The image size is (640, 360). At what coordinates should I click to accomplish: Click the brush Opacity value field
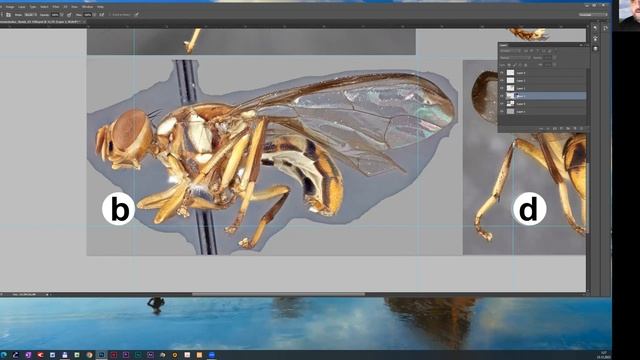[55, 15]
